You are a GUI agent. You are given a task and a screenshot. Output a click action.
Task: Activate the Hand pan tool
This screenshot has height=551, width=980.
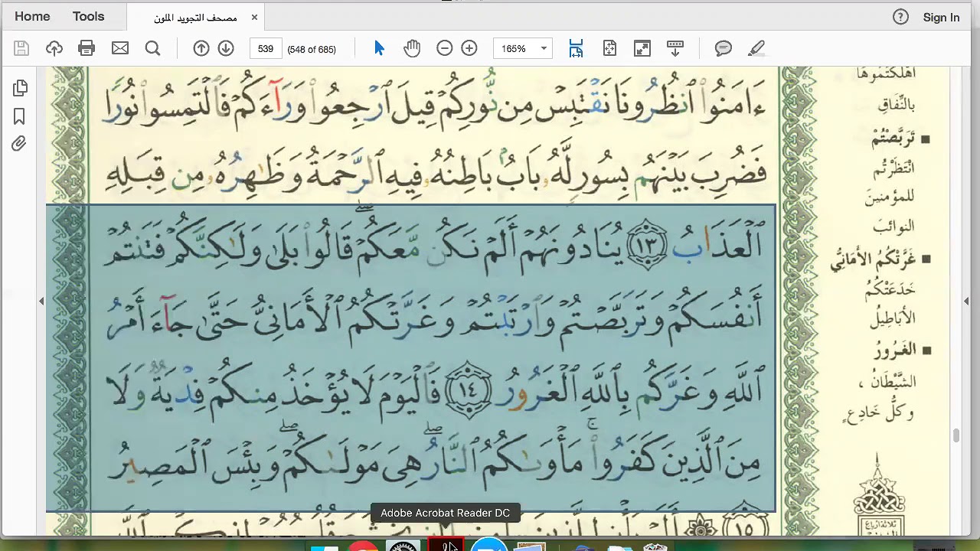[412, 49]
